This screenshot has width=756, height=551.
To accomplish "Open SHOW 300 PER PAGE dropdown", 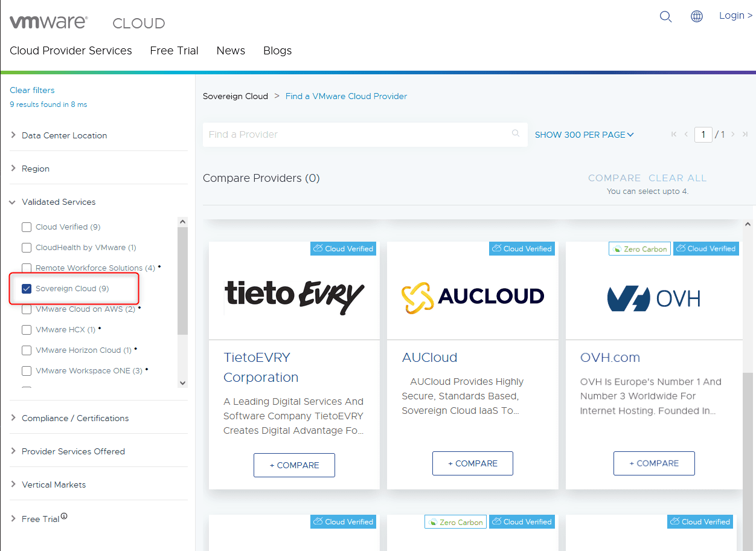I will 584,135.
